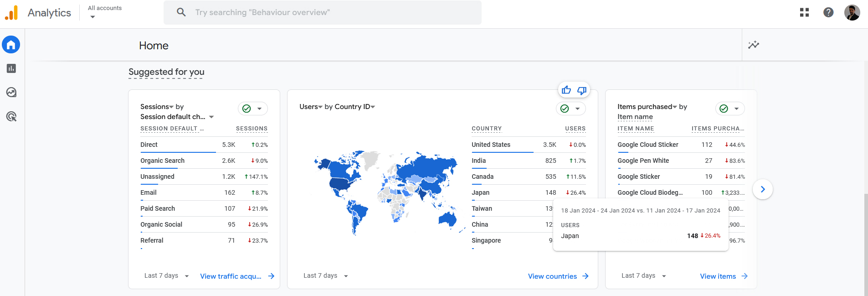868x296 pixels.
Task: Click the ITEMS PURCHA... column header
Action: coord(718,129)
